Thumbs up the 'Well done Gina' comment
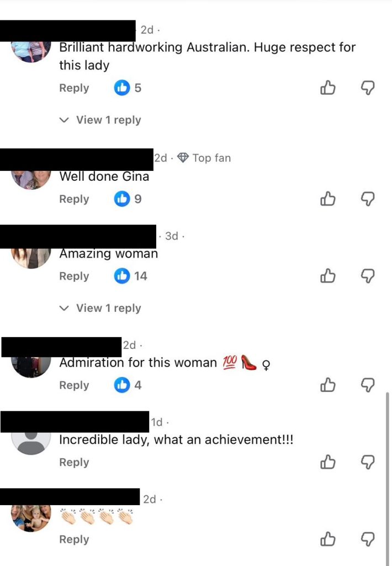This screenshot has width=392, height=566. [328, 198]
